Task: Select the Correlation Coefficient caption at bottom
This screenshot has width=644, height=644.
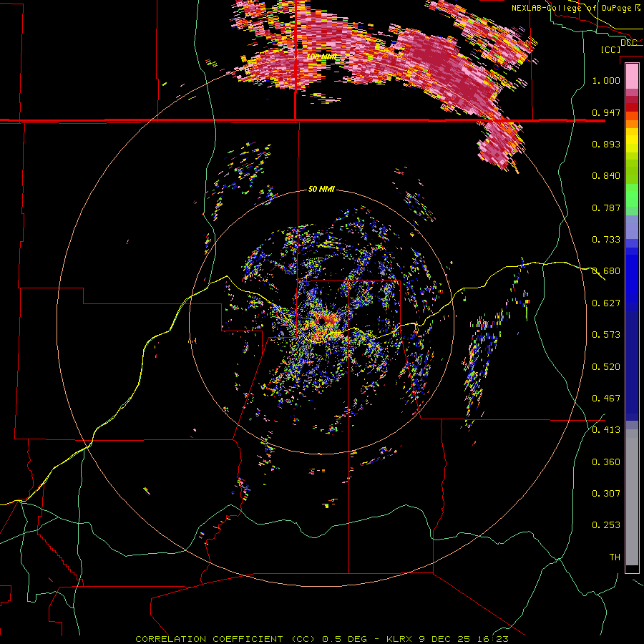Action: tap(322, 639)
